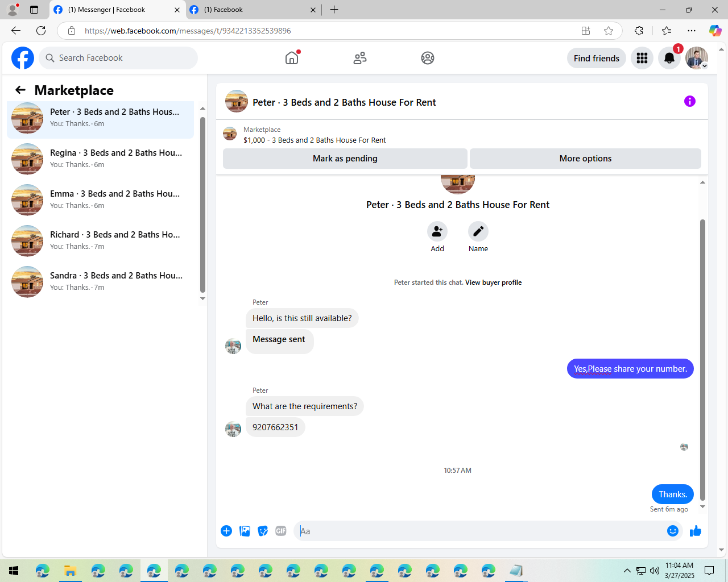This screenshot has width=728, height=582.
Task: Open conversation information purple icon
Action: pyautogui.click(x=690, y=101)
